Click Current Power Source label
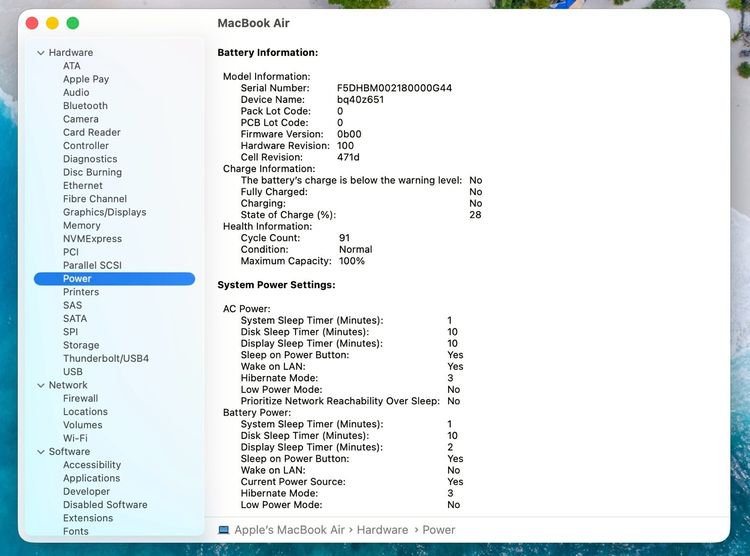 click(293, 482)
